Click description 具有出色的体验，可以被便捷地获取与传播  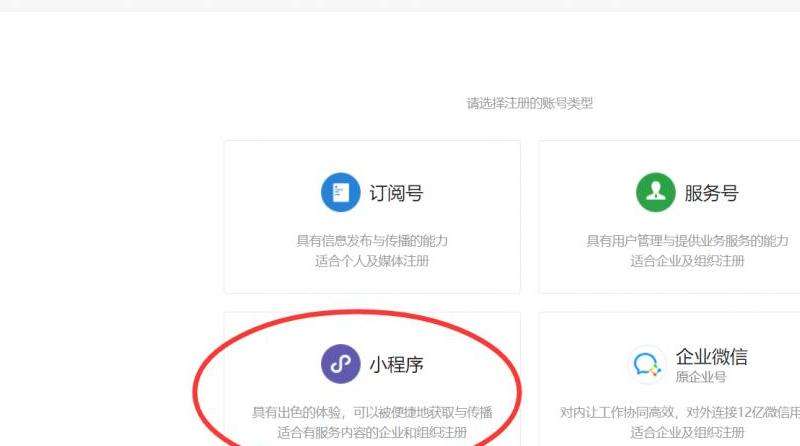(x=372, y=412)
